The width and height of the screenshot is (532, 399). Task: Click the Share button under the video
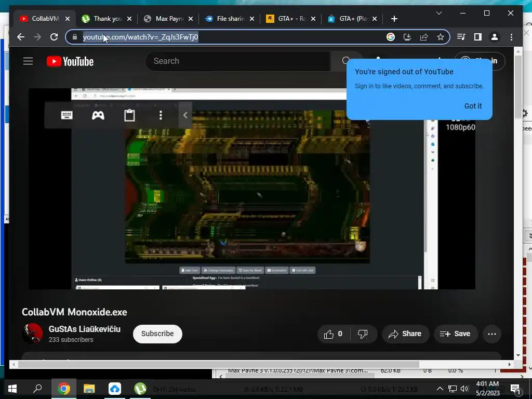(x=405, y=334)
